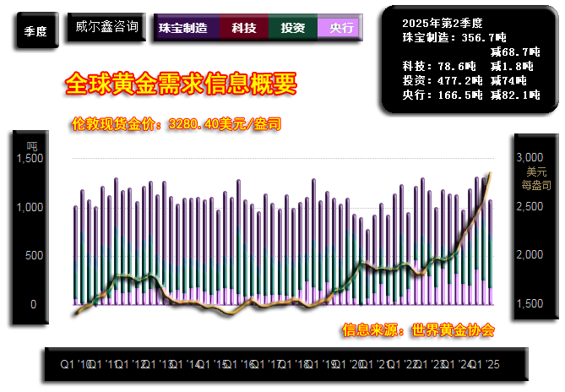This screenshot has height=392, width=565.
Task: Click the 1,000 tonnes axis label
Action: (30, 207)
